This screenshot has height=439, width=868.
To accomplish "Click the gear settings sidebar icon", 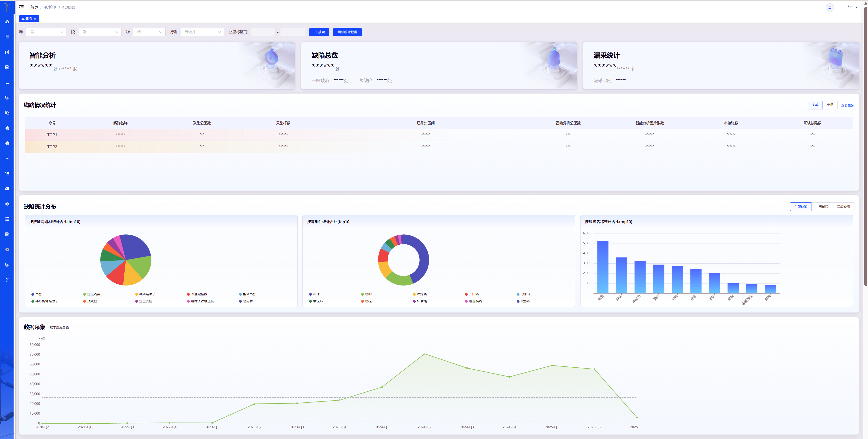I will tap(7, 250).
